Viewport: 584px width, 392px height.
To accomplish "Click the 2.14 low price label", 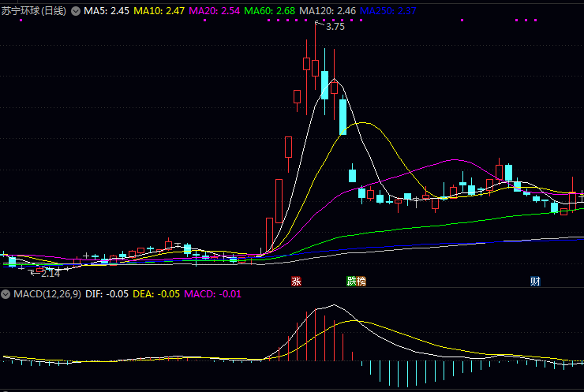I will [51, 273].
